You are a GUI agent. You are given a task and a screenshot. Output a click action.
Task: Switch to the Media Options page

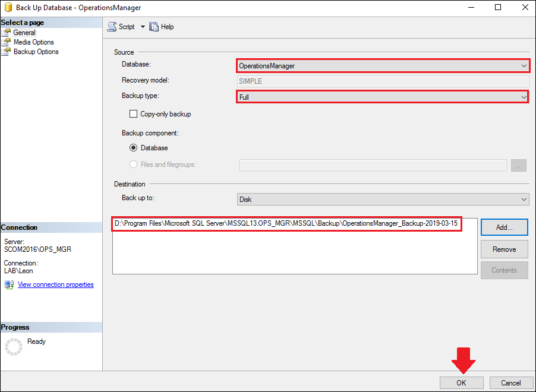(x=33, y=42)
